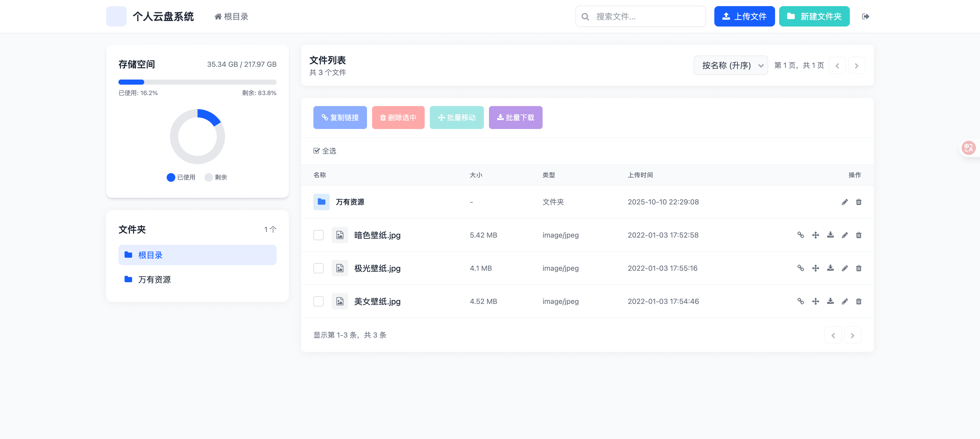Go to next page with the right chevron
The height and width of the screenshot is (439, 980).
pyautogui.click(x=857, y=65)
